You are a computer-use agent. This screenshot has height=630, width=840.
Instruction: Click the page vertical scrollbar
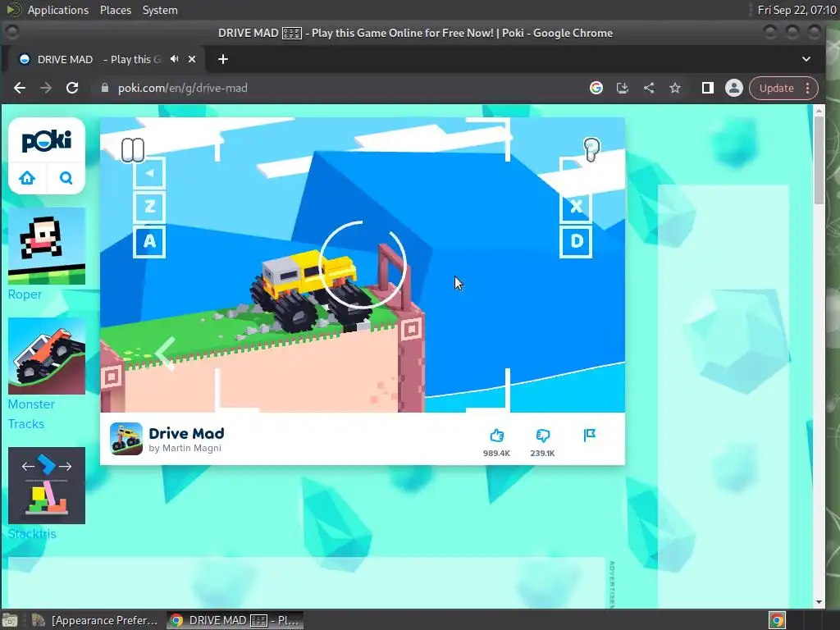pos(819,161)
